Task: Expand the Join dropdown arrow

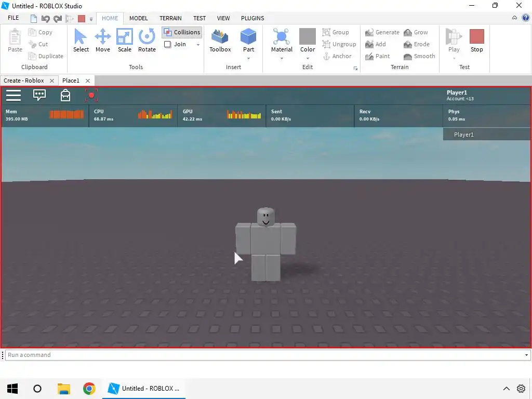Action: 198,45
